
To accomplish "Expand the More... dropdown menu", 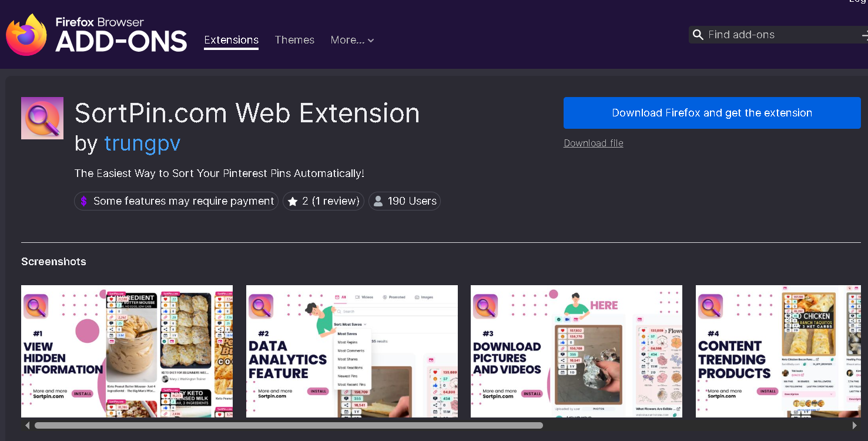I will pos(352,40).
